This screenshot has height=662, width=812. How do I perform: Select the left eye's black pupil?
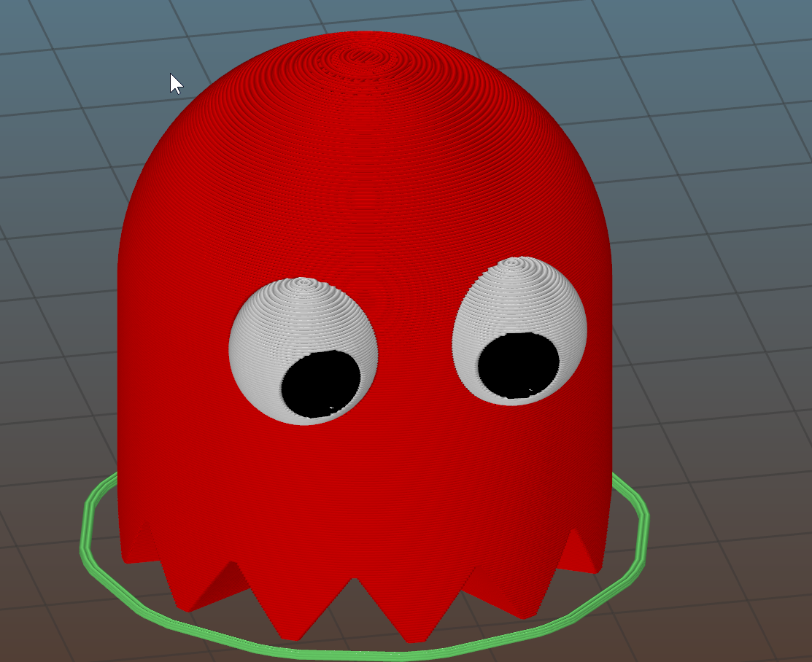click(321, 384)
